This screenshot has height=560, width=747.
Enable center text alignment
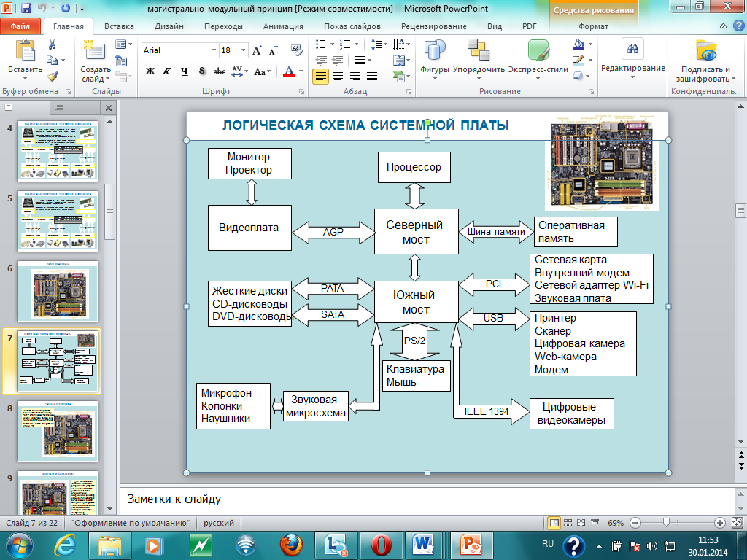337,75
